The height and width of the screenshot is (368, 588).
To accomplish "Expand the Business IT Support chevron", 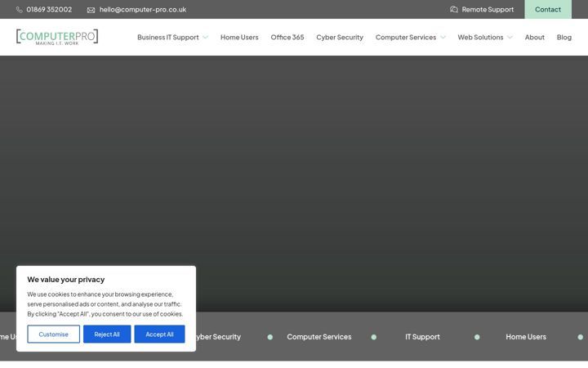I will click(x=205, y=37).
